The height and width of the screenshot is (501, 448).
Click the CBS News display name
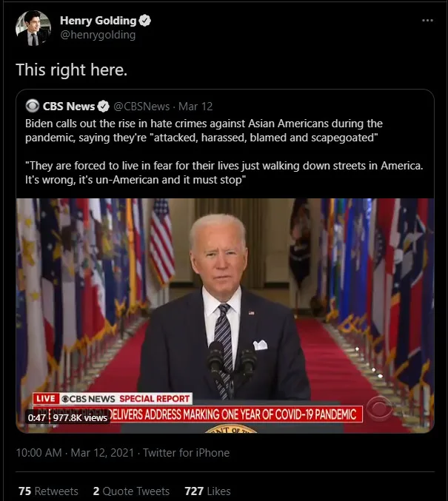tap(69, 107)
